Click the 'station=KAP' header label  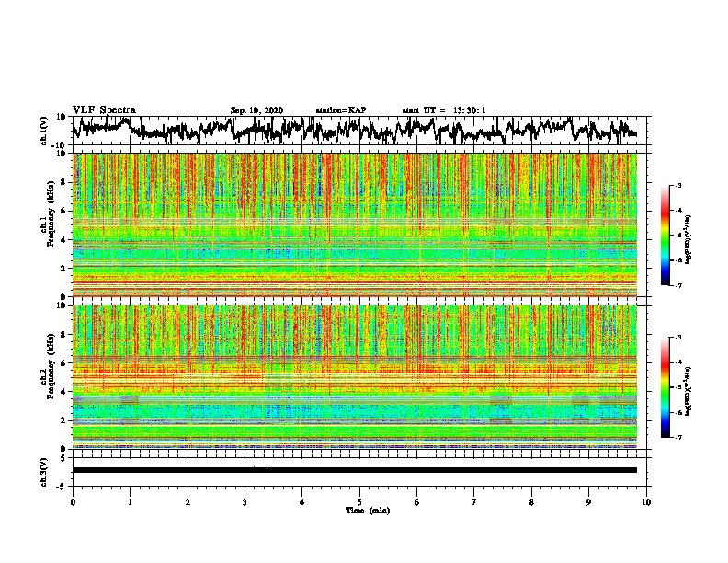341,110
